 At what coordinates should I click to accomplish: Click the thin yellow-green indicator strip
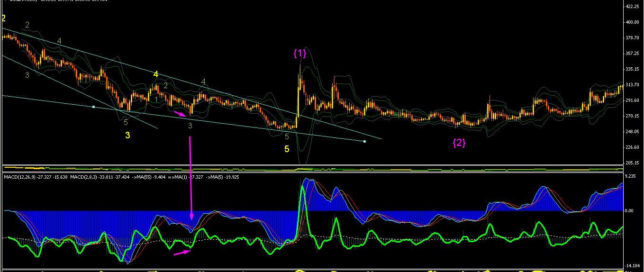click(313, 169)
